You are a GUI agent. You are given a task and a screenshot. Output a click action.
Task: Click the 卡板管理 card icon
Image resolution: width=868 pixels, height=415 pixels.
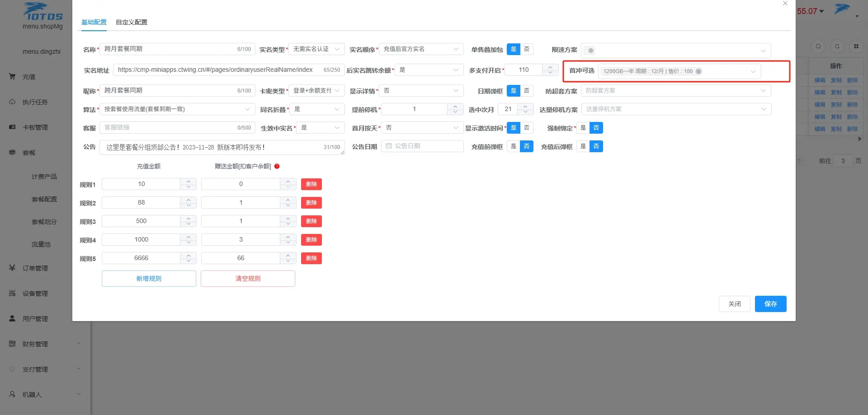pyautogui.click(x=12, y=127)
